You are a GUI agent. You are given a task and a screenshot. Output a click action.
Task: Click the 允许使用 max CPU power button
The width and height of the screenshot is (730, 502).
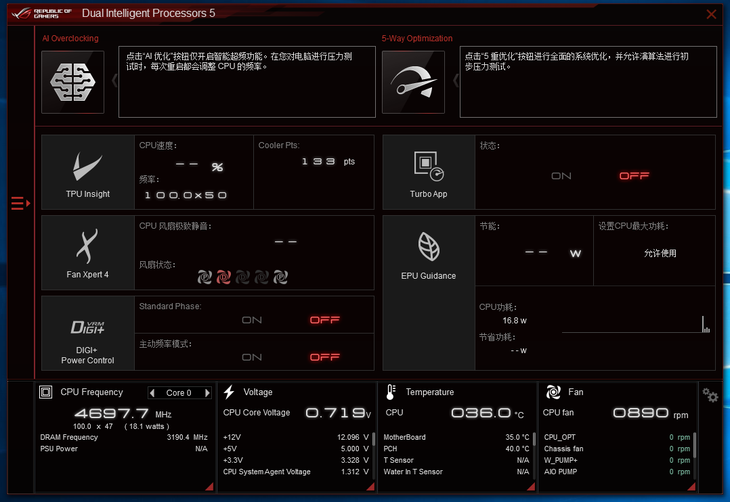click(x=660, y=253)
